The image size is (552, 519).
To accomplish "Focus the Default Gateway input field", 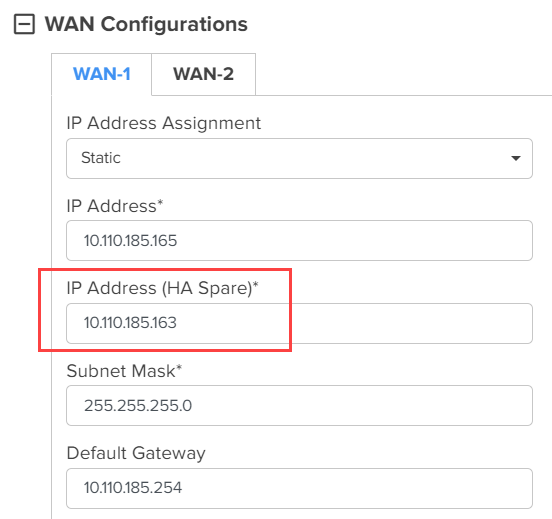I will [299, 488].
